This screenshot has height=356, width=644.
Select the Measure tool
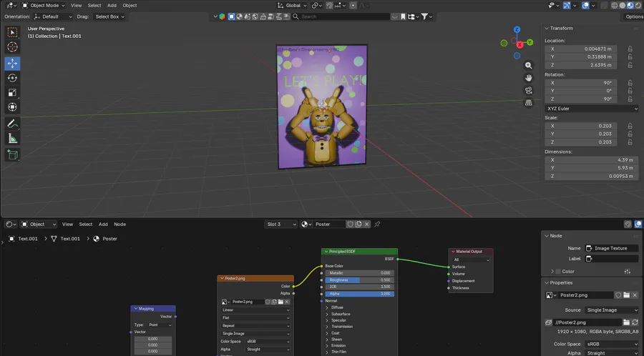pyautogui.click(x=12, y=138)
